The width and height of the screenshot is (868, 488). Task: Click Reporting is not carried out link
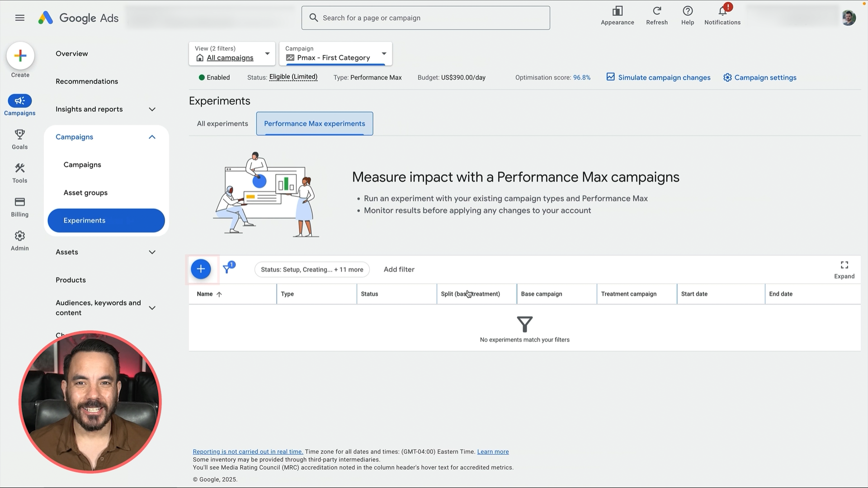pyautogui.click(x=248, y=452)
